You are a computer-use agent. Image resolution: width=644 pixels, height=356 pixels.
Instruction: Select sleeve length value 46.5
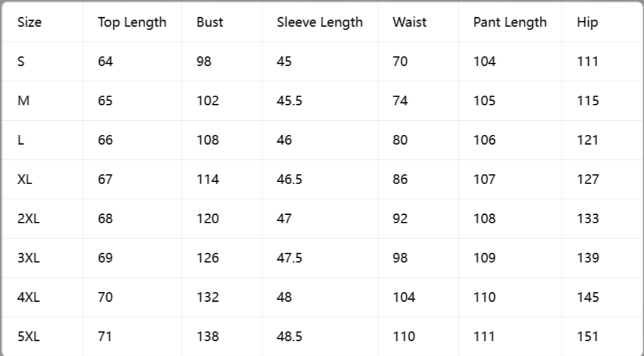click(x=289, y=179)
